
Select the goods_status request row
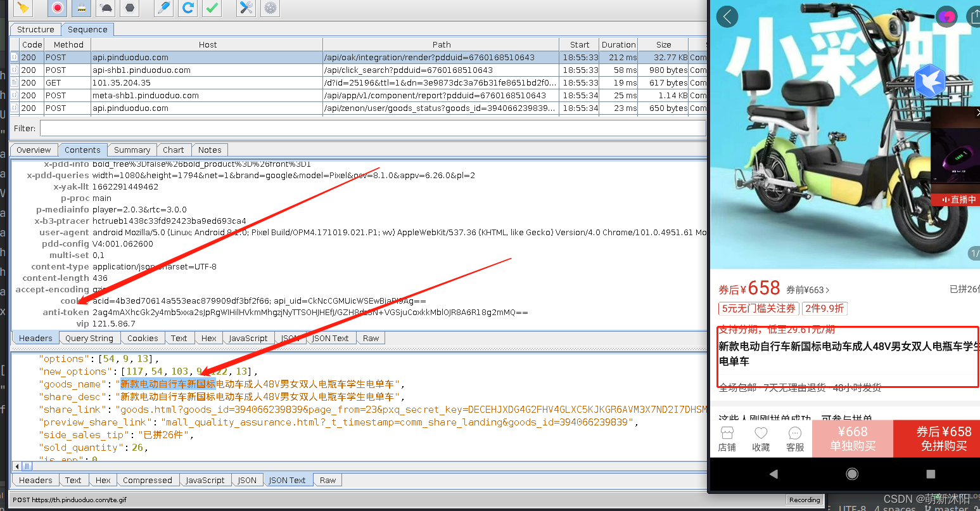[358, 108]
